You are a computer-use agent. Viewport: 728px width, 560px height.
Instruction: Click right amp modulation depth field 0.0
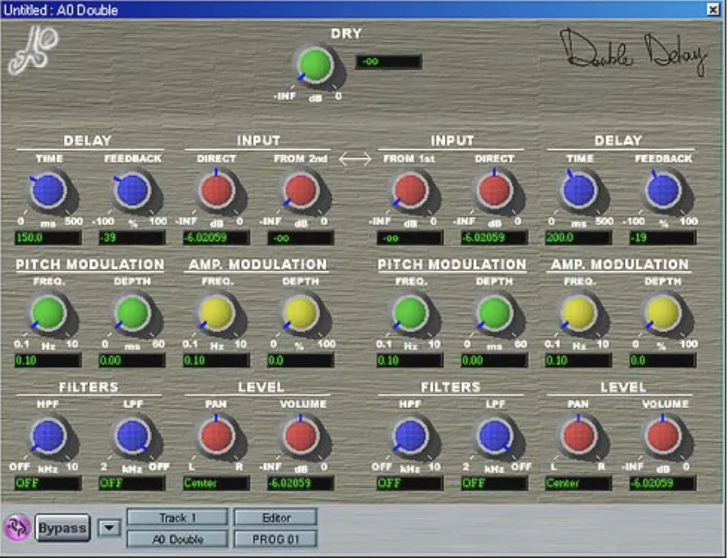(663, 360)
